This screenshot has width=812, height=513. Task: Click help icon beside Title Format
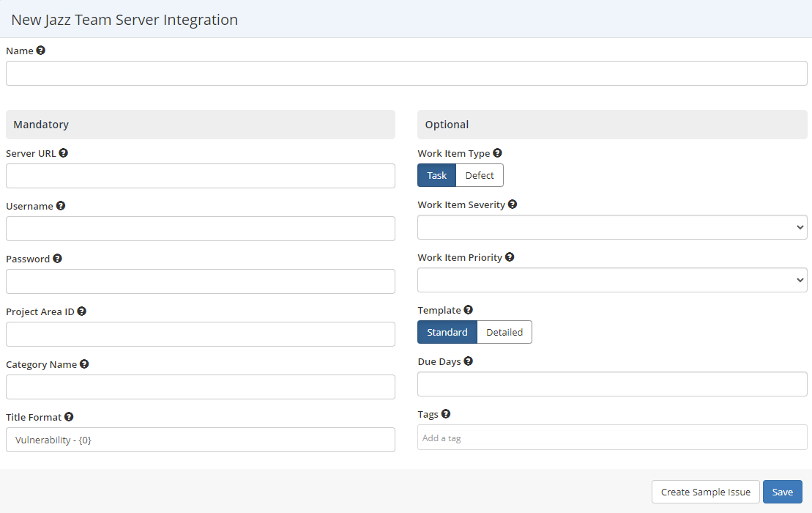coord(69,416)
